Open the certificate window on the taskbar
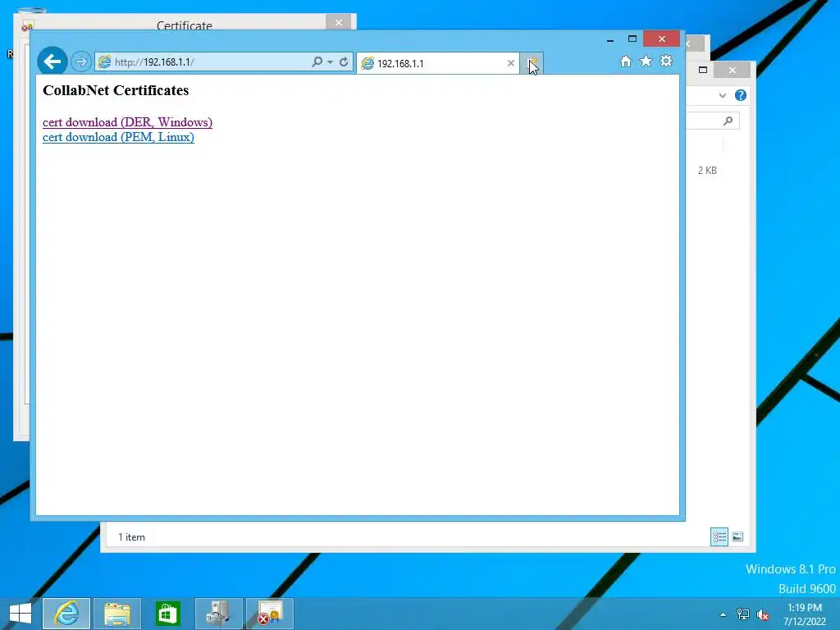This screenshot has height=630, width=840. pyautogui.click(x=269, y=614)
